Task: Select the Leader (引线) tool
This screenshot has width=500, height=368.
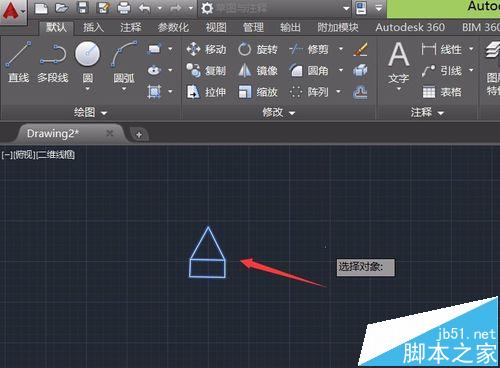Action: 441,70
